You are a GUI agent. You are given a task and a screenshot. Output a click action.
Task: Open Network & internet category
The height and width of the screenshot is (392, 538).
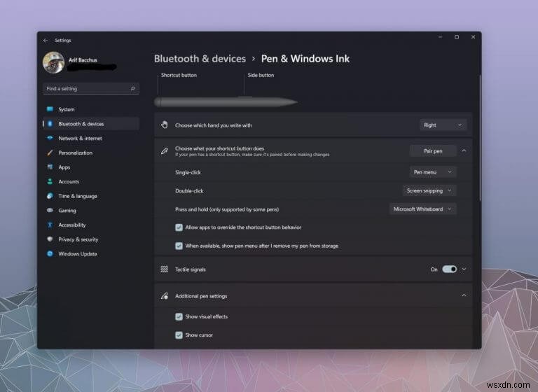point(91,138)
